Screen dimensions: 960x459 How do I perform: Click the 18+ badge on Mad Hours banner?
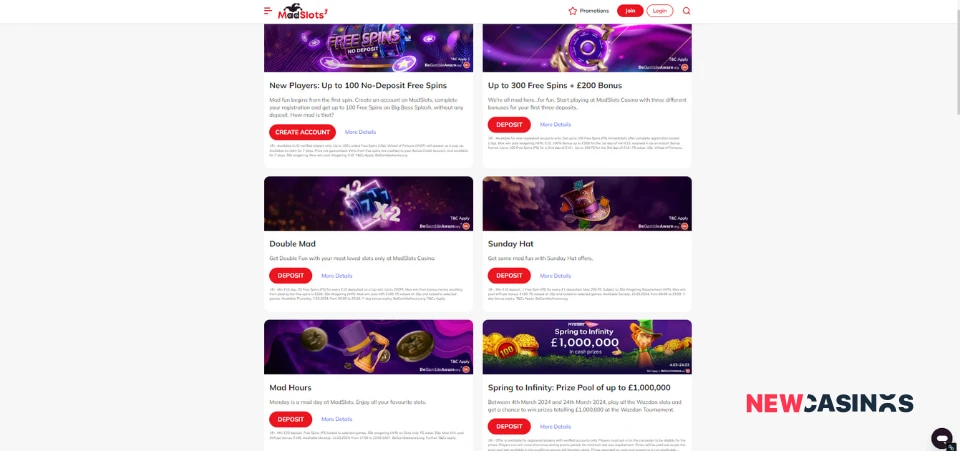coord(466,370)
